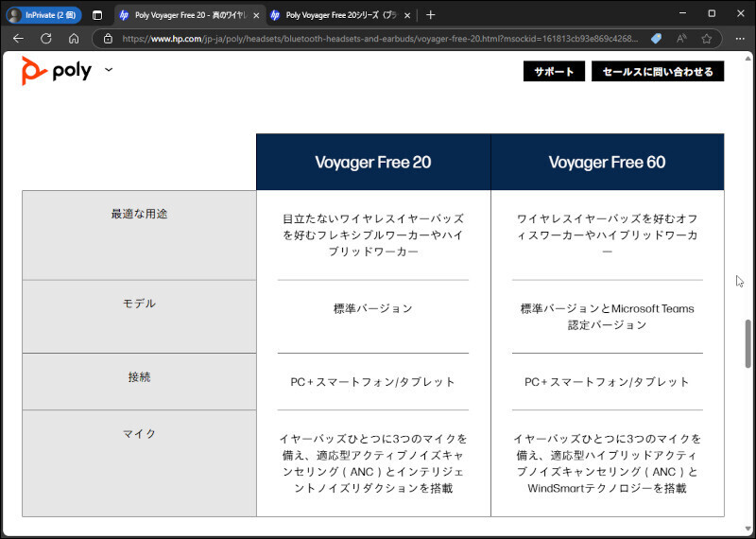Close the first Poly Voyager Free 20 tab
Image resolution: width=756 pixels, height=539 pixels.
[256, 15]
